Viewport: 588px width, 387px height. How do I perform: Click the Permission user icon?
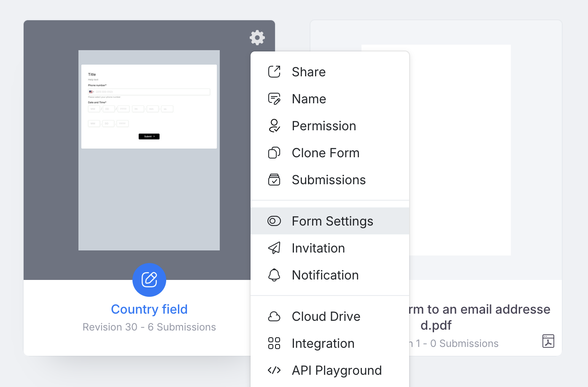pyautogui.click(x=274, y=126)
